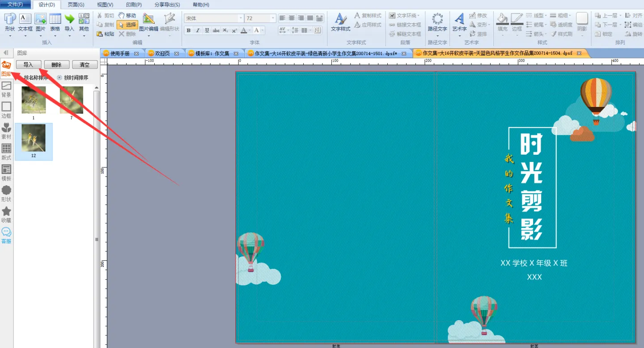Apply strikethrough (abc) formatting
The height and width of the screenshot is (348, 644).
(x=216, y=30)
